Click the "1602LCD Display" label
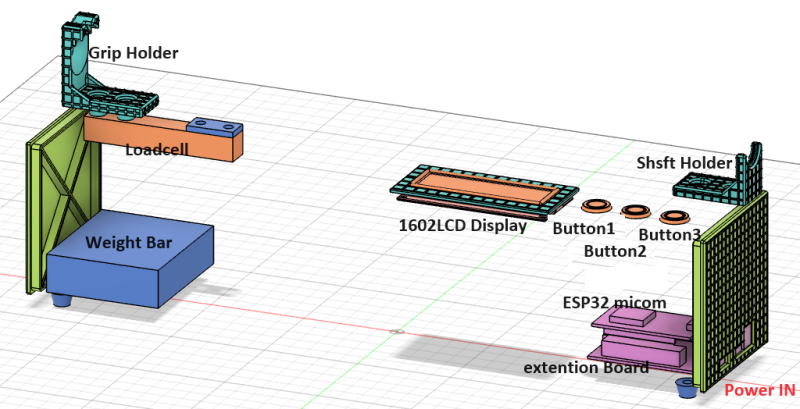The width and height of the screenshot is (800, 409). (x=463, y=225)
